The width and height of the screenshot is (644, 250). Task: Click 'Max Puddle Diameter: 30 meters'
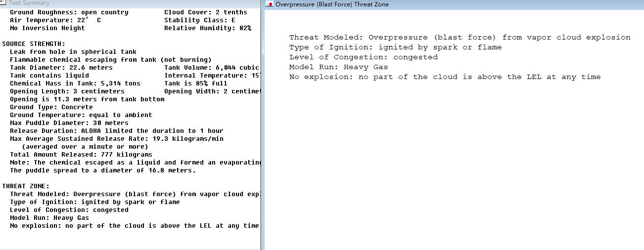tap(69, 123)
